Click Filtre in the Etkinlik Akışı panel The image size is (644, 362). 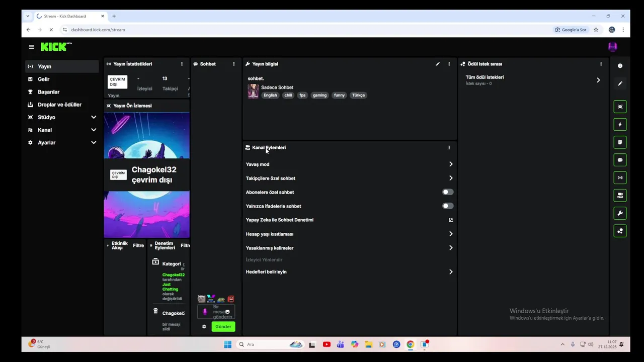(138, 245)
